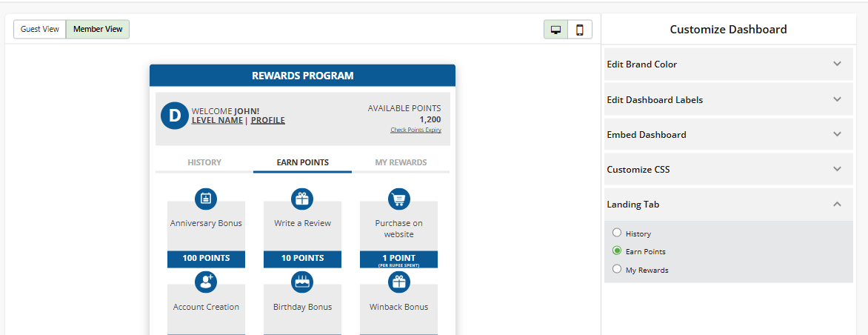Click the Birthday Bonus card label

302,308
